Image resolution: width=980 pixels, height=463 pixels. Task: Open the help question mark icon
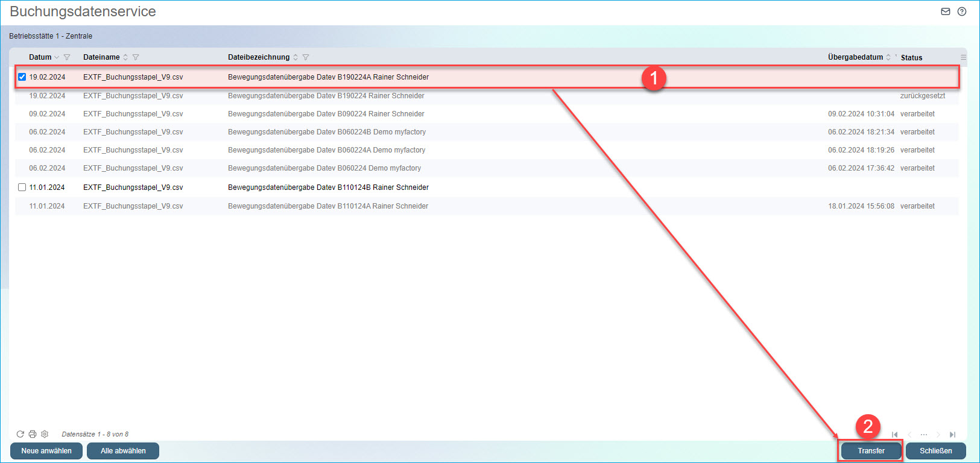click(962, 11)
